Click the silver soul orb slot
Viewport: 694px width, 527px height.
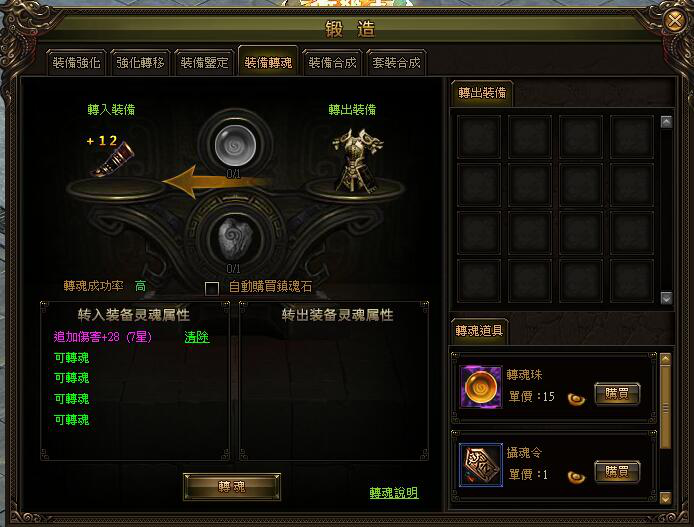click(235, 145)
